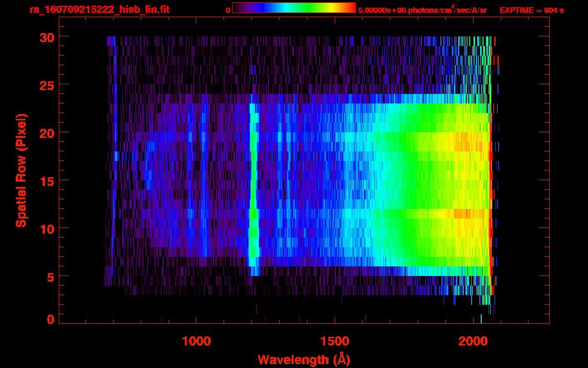Click the 5.00000e+06 photons colorbar maximum label

[422, 10]
